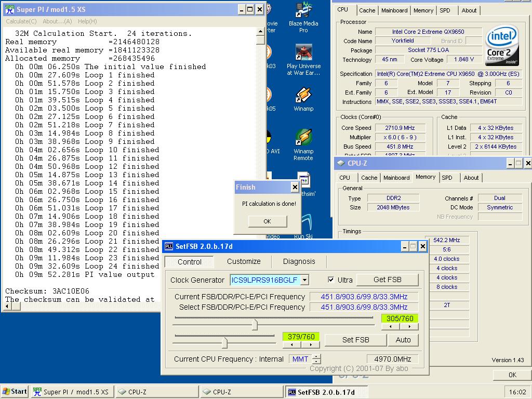
Task: Click Super PI vertical scrollbar up arrow
Action: (260, 32)
